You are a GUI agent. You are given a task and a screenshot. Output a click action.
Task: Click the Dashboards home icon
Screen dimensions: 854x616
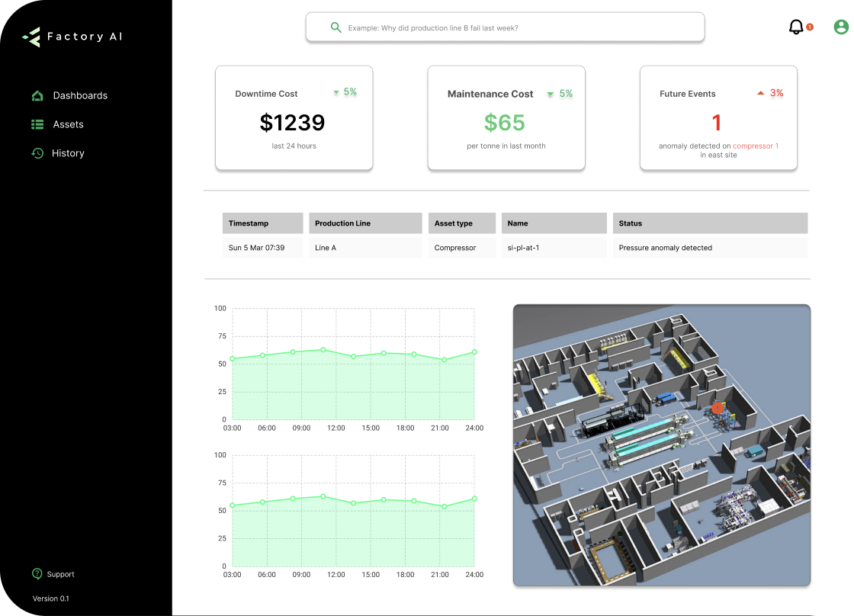tap(37, 95)
